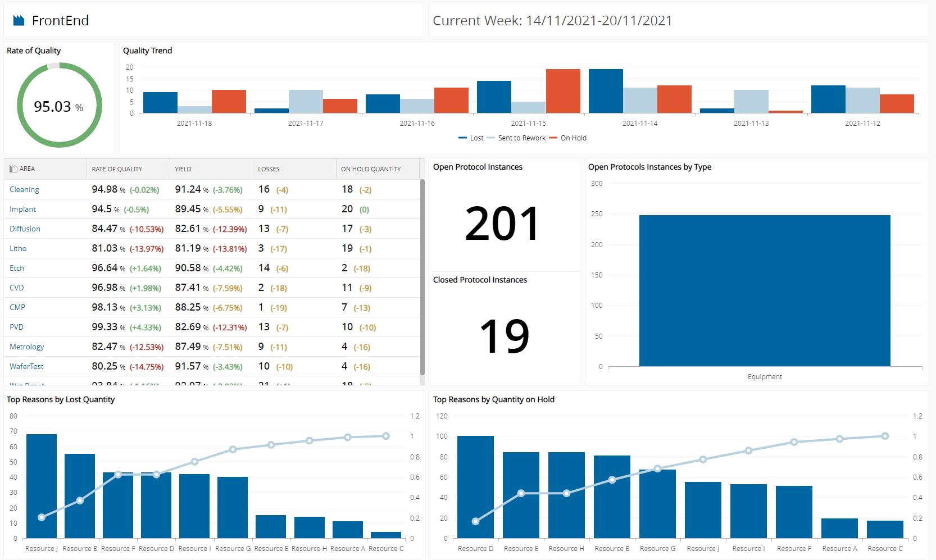Click the red On Hold bar for 2021-11-15

tap(563, 91)
